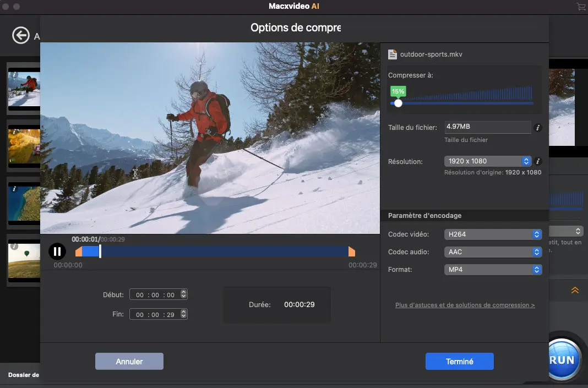Click the info icon next to the resolution setting

pyautogui.click(x=538, y=161)
